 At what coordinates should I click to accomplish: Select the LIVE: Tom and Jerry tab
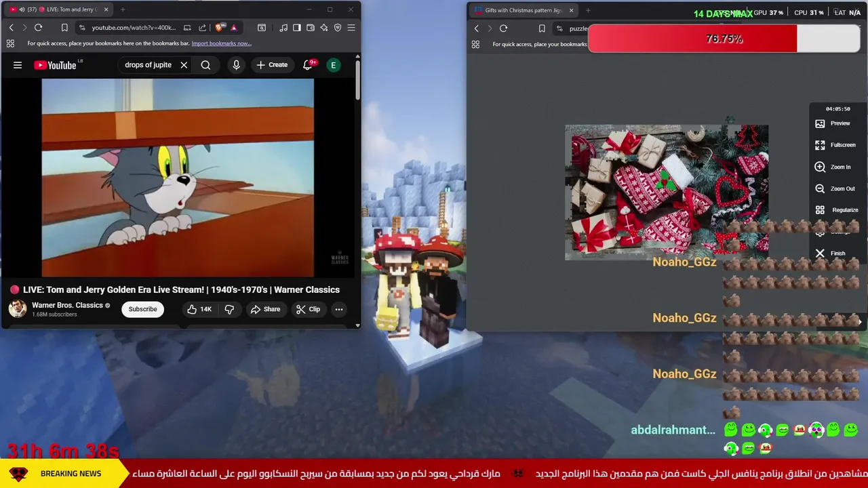pos(58,9)
